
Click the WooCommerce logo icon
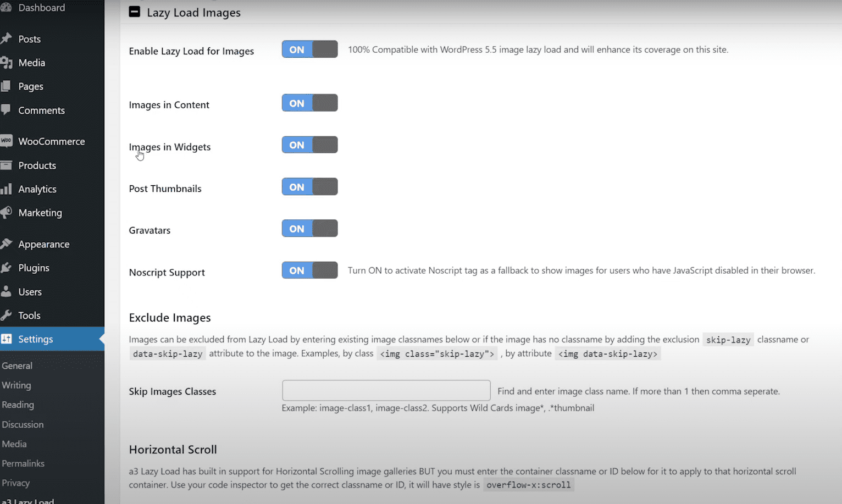tap(6, 141)
